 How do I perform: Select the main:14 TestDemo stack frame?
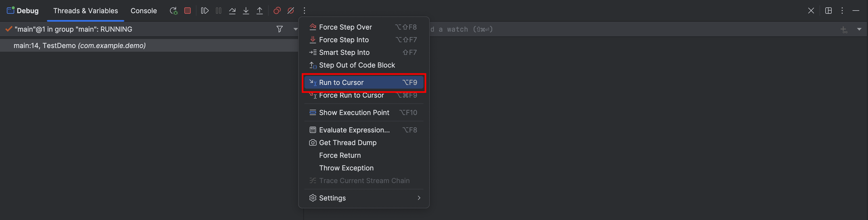(80, 46)
